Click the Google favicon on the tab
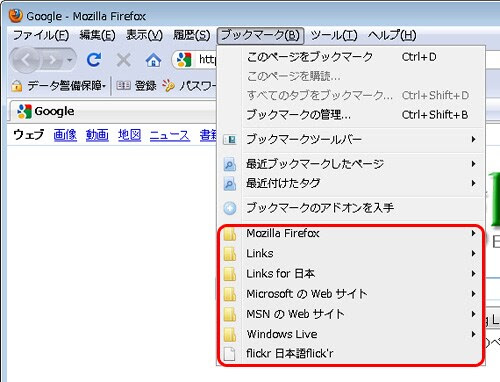 tap(24, 112)
